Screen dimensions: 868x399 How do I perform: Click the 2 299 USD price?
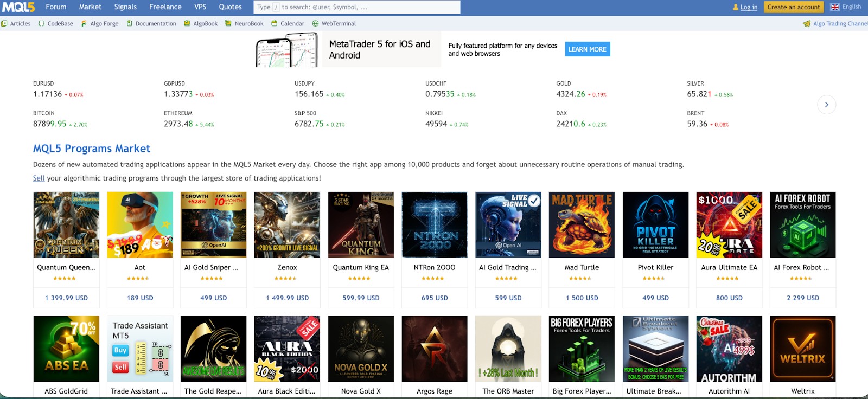803,298
